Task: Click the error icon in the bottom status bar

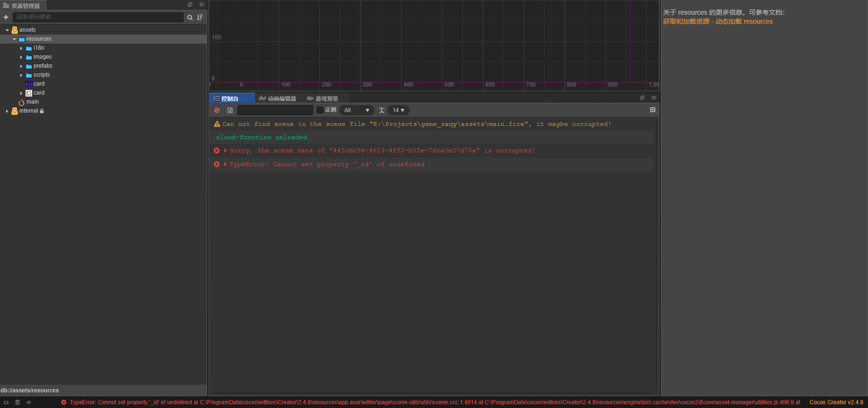Action: (x=64, y=402)
